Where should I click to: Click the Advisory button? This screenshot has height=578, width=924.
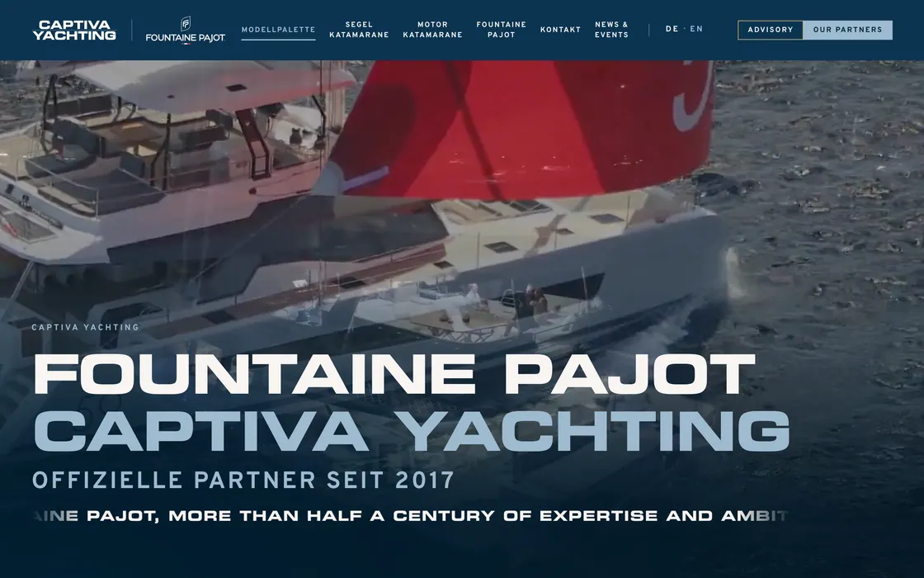(771, 30)
